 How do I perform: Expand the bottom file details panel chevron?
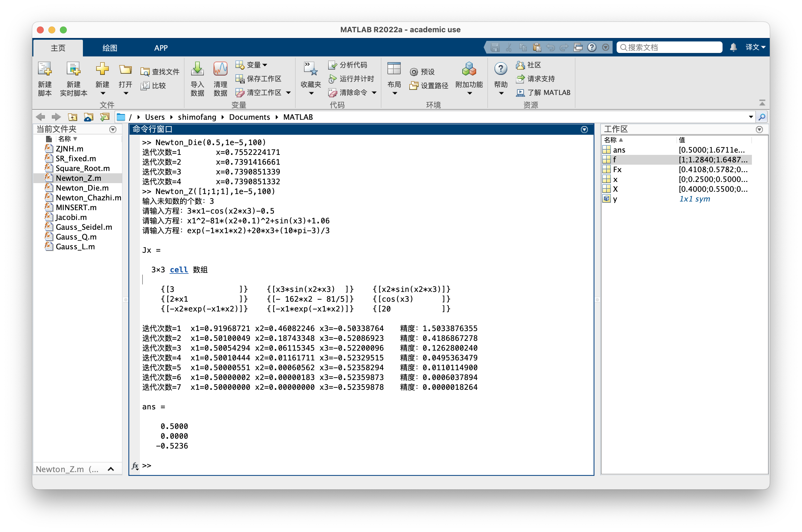111,469
